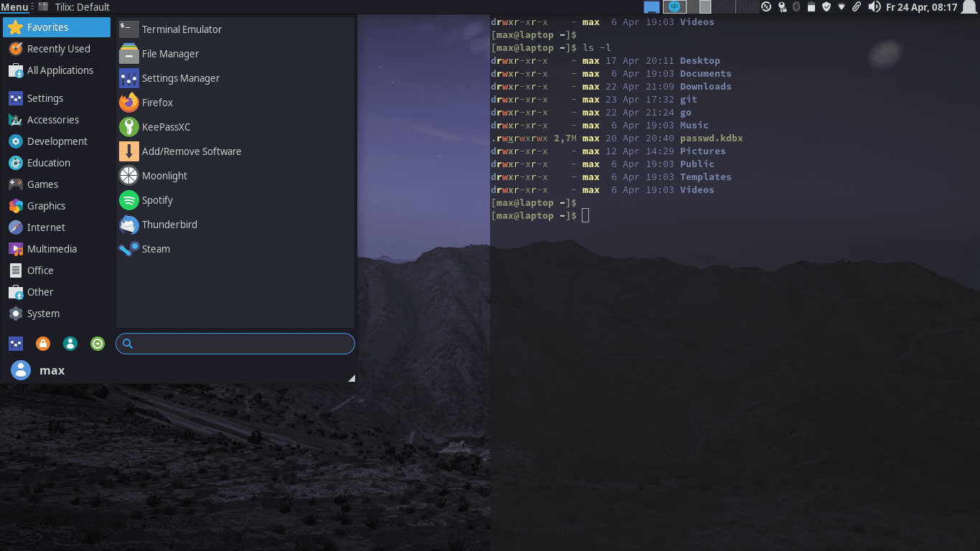This screenshot has height=551, width=980.
Task: Open the Office category
Action: (57, 270)
